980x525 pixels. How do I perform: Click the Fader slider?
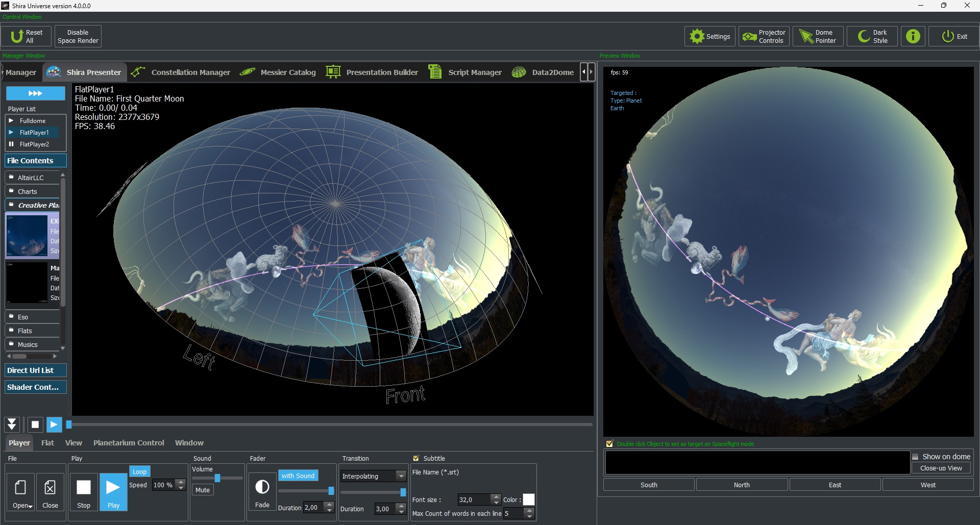(x=306, y=491)
